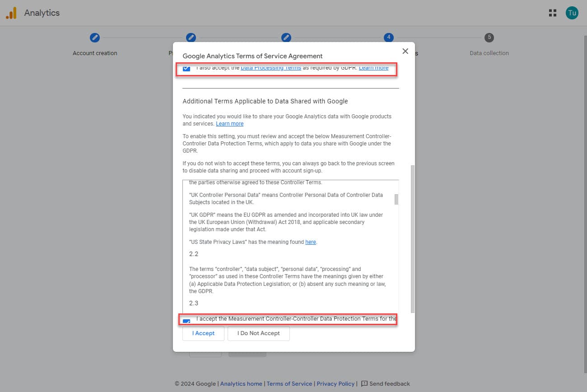Image resolution: width=587 pixels, height=392 pixels.
Task: Click the third step pencil icon
Action: [286, 38]
